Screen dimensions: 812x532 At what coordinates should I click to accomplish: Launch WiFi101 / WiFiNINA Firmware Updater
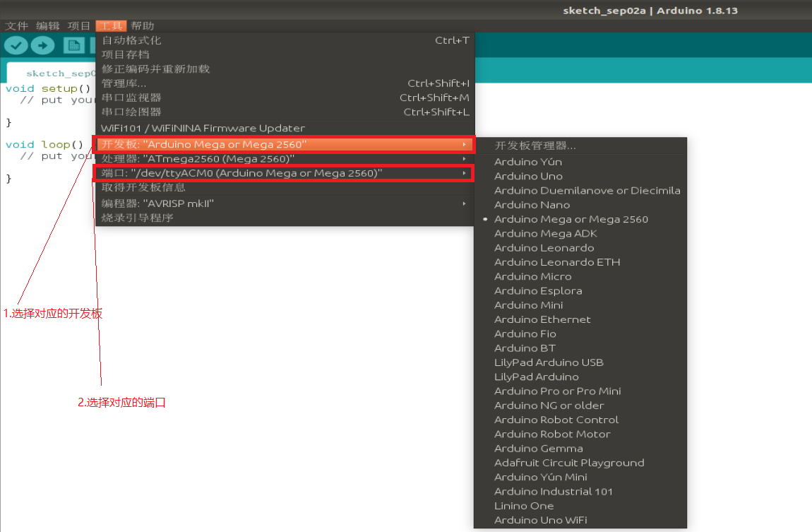coord(203,128)
